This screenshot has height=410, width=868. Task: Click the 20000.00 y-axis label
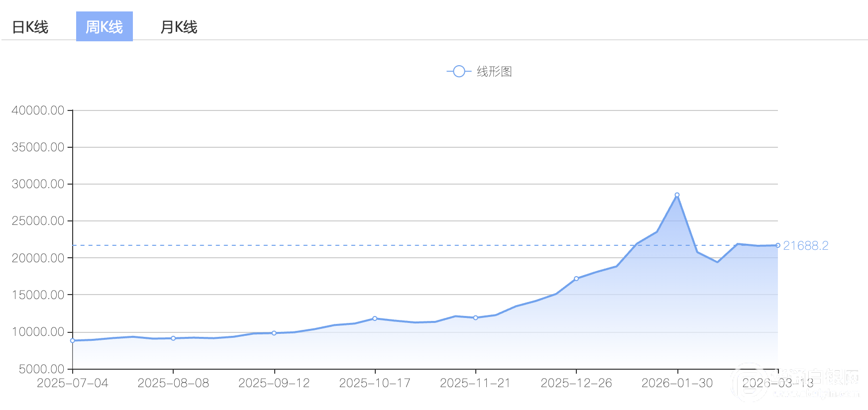click(x=38, y=258)
